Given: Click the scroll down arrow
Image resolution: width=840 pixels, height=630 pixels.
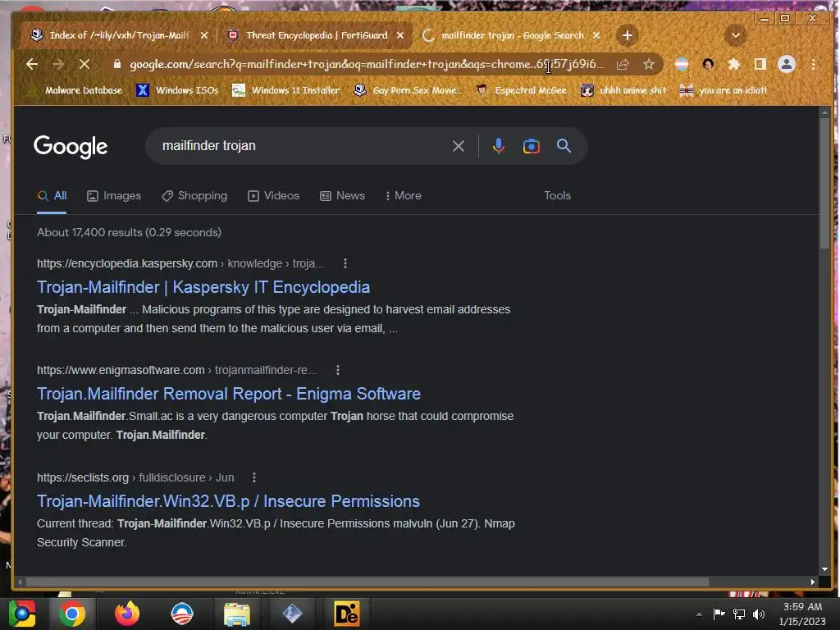Looking at the screenshot, I should (824, 569).
